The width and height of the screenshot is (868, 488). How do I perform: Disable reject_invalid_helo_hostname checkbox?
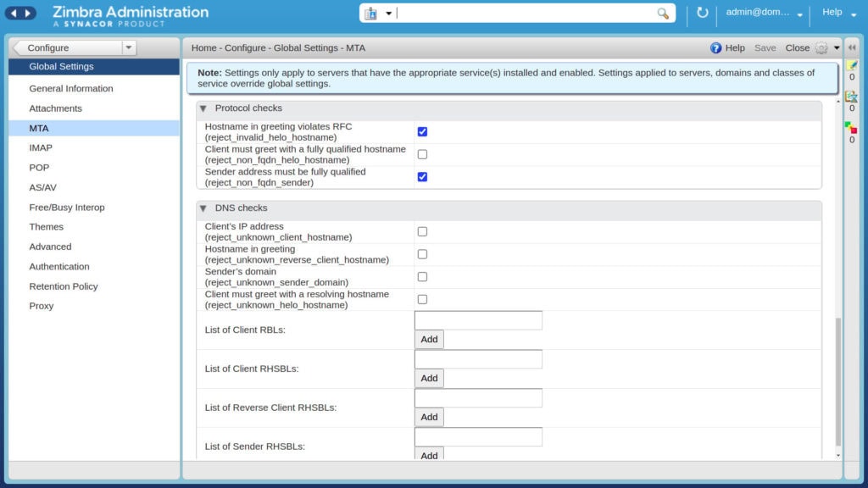(x=422, y=131)
